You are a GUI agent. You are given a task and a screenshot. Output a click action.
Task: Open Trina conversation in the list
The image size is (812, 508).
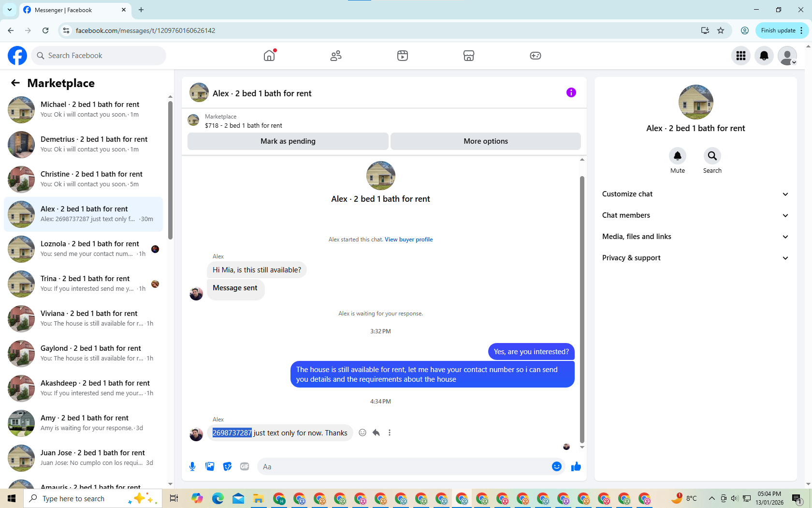pos(83,284)
